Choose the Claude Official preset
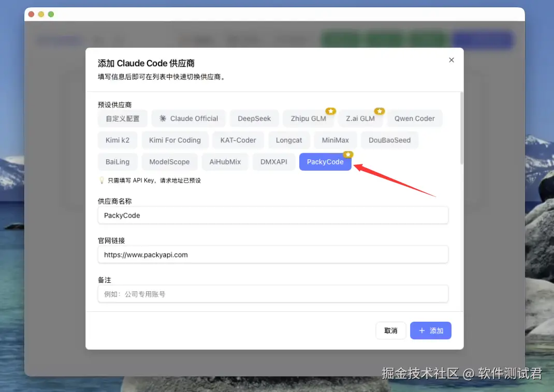 (188, 118)
